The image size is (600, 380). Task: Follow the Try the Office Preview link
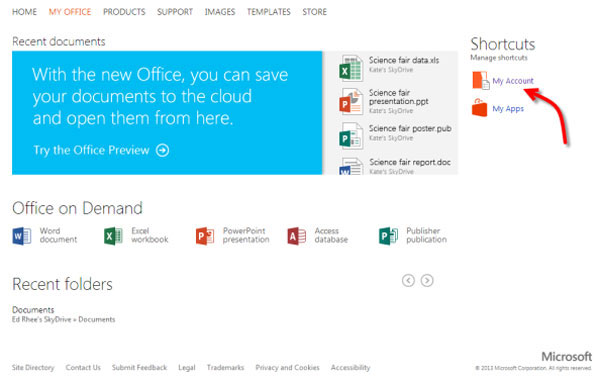91,150
